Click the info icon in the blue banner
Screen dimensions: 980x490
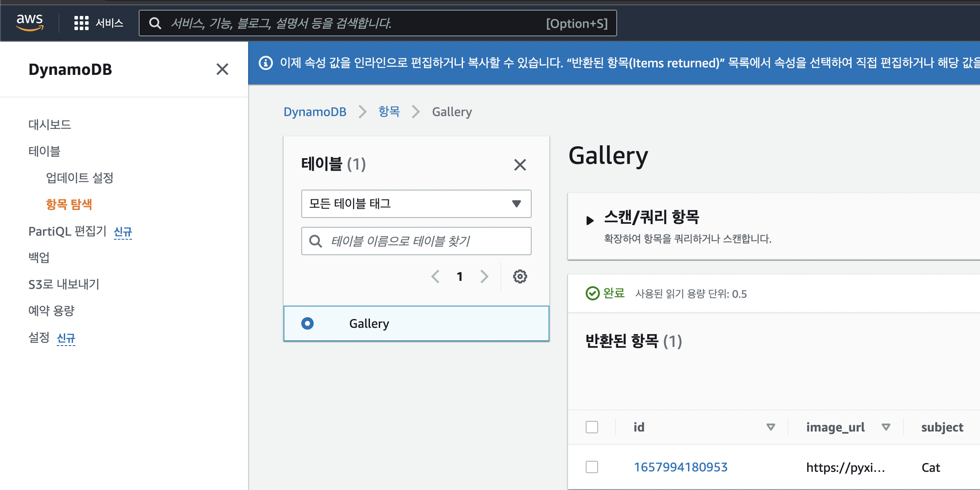(265, 63)
